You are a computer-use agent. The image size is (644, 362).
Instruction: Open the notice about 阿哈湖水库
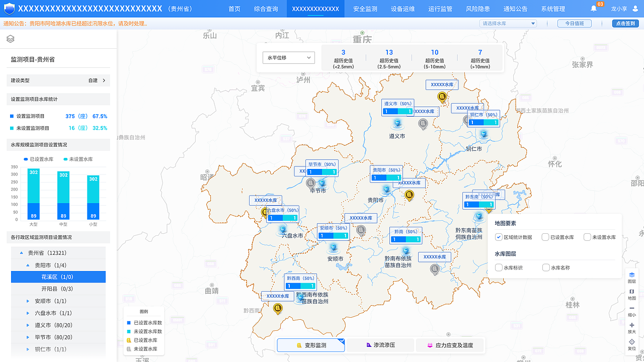[75, 24]
